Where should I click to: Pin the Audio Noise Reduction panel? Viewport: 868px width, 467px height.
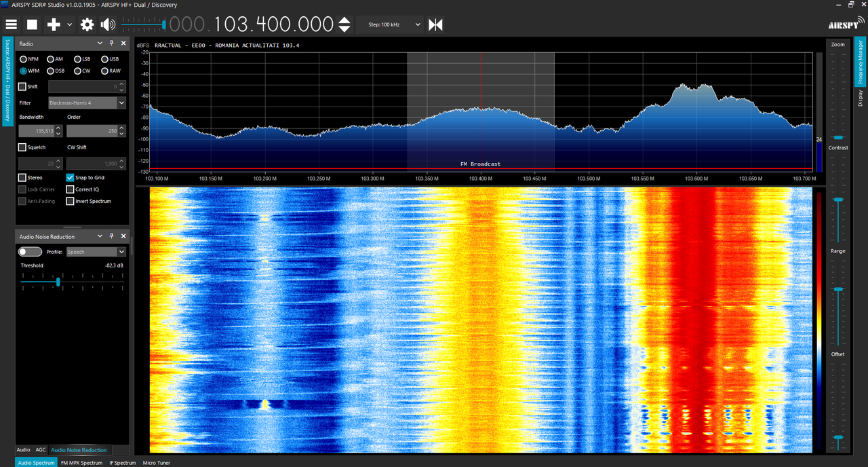click(x=112, y=236)
